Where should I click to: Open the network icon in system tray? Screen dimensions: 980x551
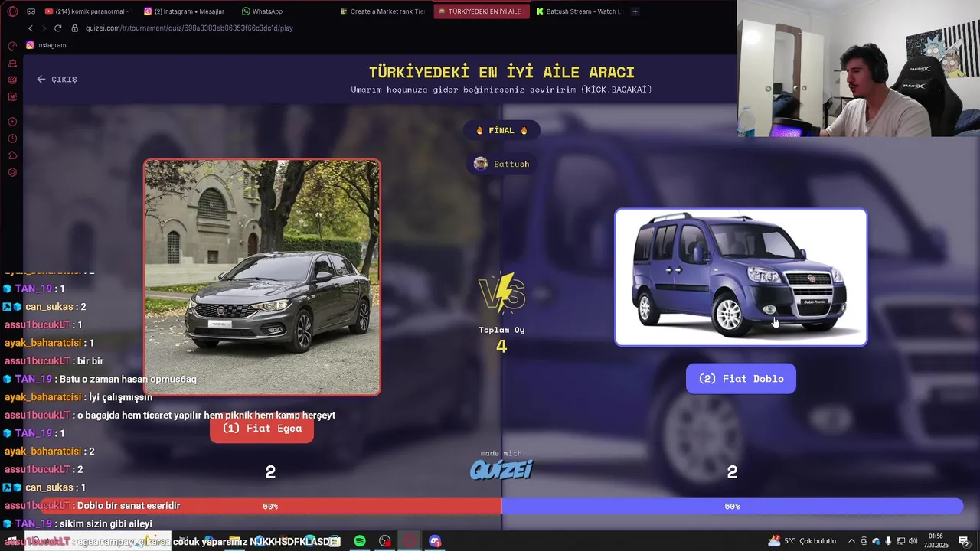[900, 541]
